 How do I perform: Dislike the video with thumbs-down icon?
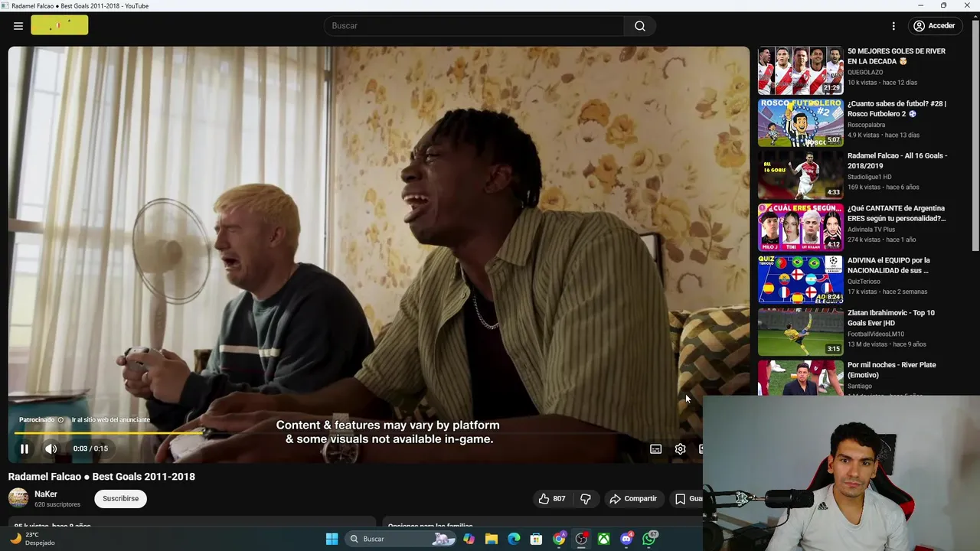click(586, 499)
